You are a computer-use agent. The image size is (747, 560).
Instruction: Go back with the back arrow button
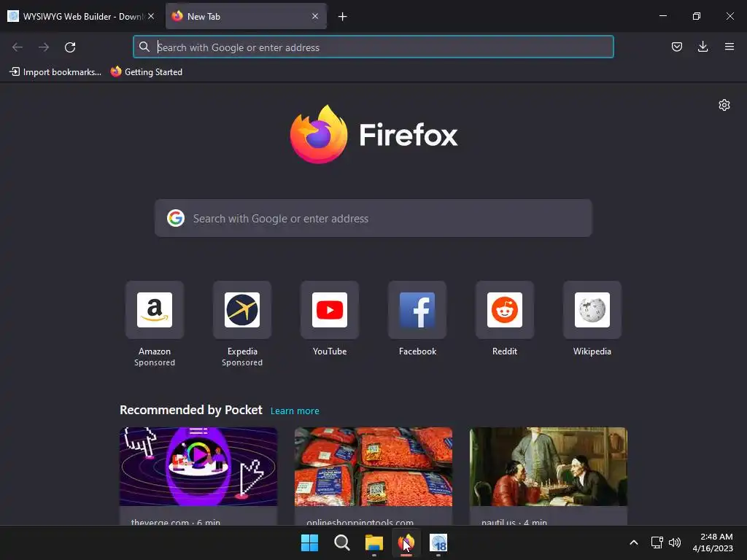click(x=18, y=47)
